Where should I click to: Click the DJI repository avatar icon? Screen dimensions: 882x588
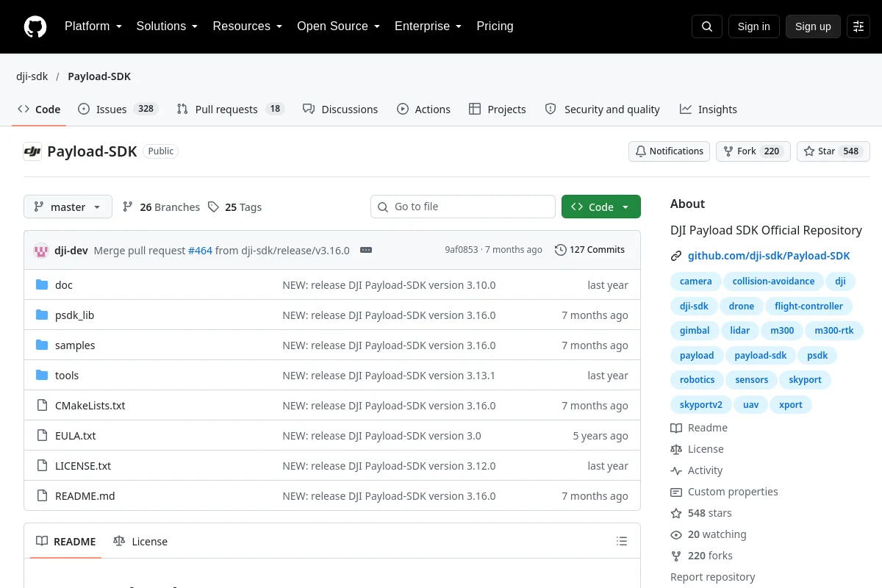pos(32,151)
